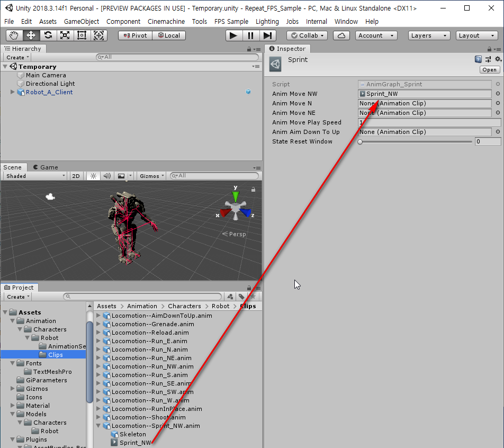
Task: Collapse the Temporary scene
Action: (x=5, y=67)
